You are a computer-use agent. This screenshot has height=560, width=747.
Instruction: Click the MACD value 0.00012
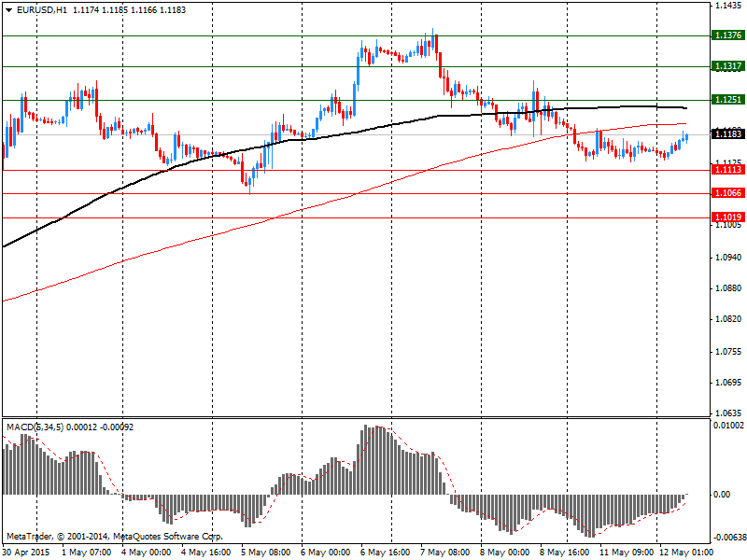click(x=81, y=427)
